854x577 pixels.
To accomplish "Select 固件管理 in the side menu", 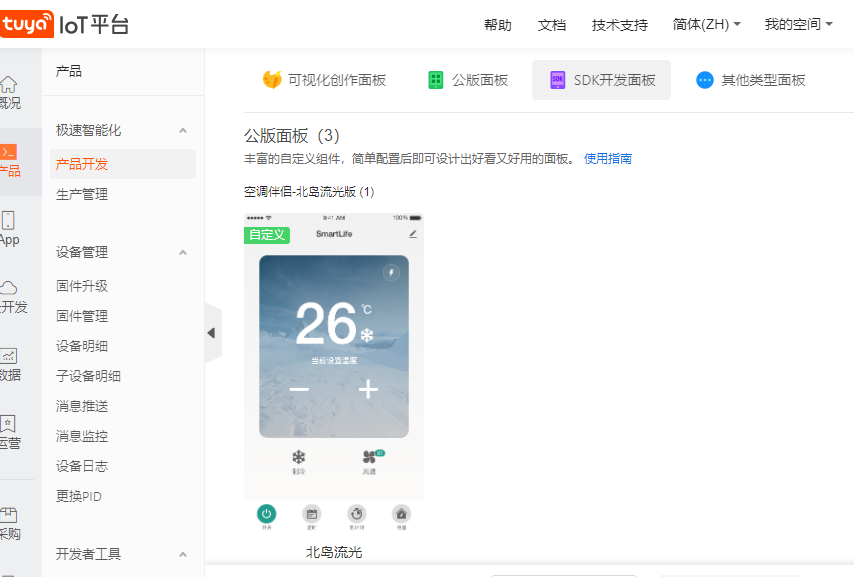I will pos(82,316).
